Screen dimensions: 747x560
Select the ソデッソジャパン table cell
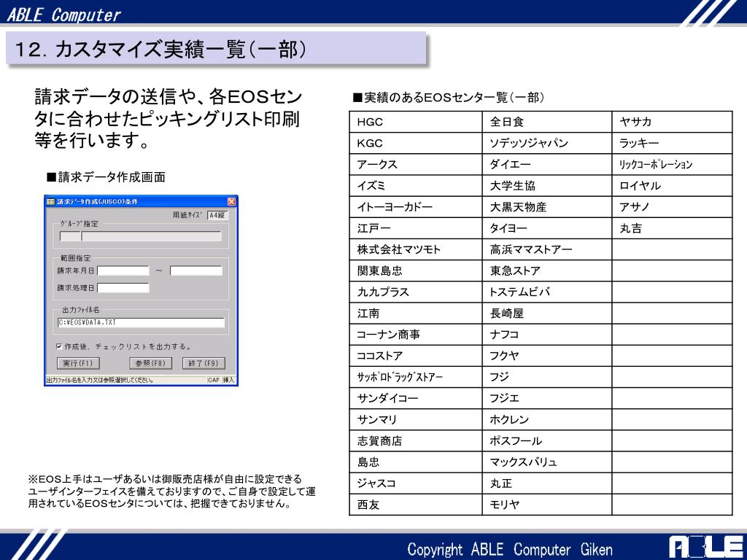[x=547, y=144]
